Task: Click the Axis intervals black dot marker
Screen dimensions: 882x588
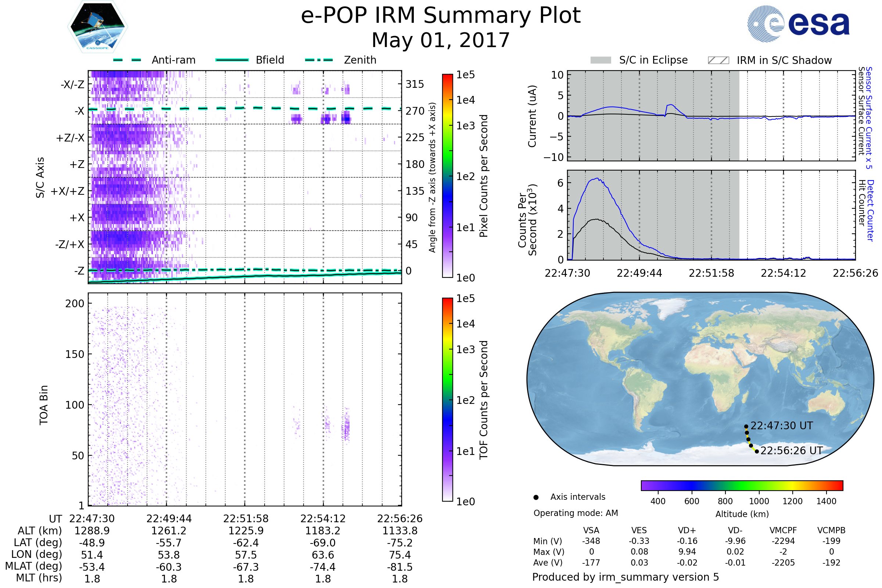Action: (536, 498)
